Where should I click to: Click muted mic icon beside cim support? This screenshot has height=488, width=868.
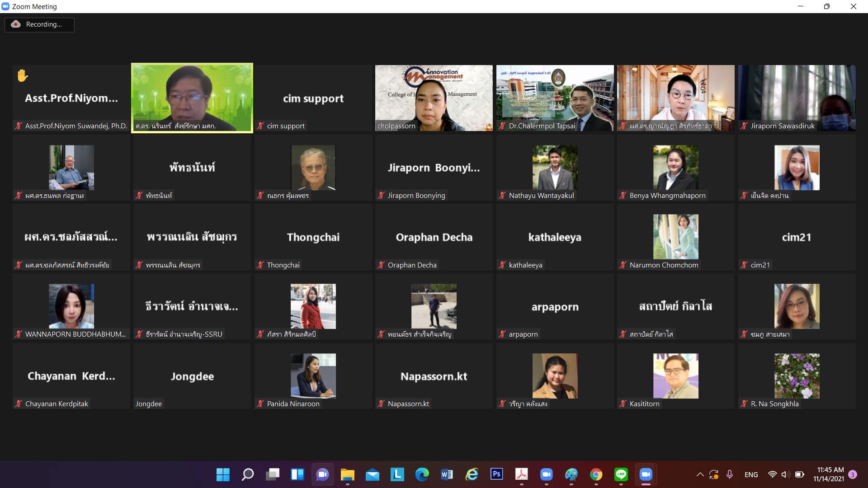(x=260, y=126)
